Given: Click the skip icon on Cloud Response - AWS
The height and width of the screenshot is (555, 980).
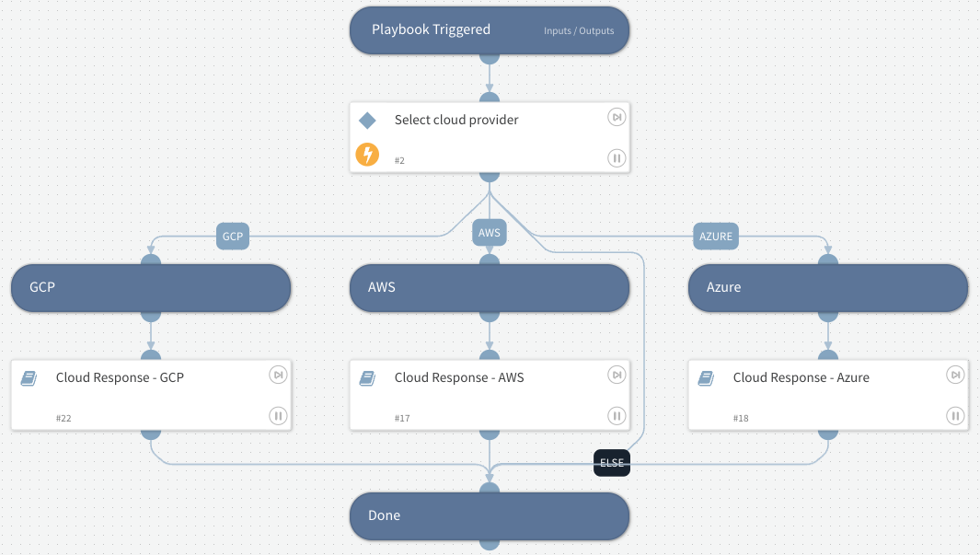Looking at the screenshot, I should click(x=617, y=375).
